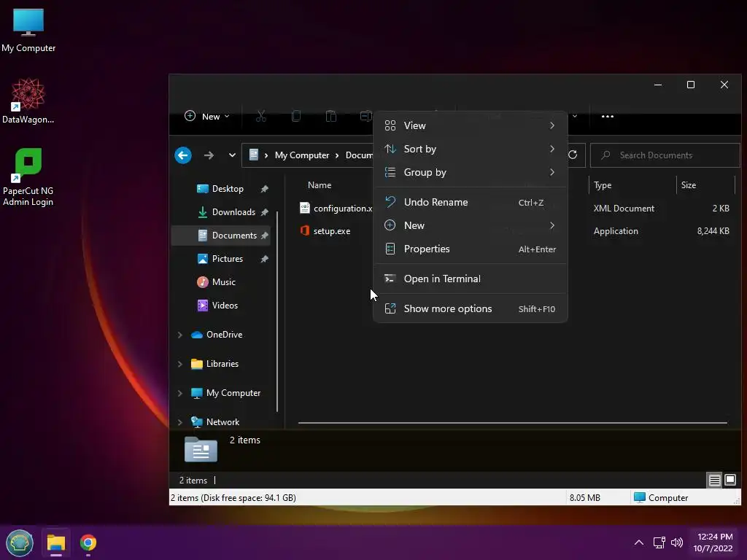Click the clock and date in taskbar
Screen dimensions: 747x560
click(x=713, y=542)
